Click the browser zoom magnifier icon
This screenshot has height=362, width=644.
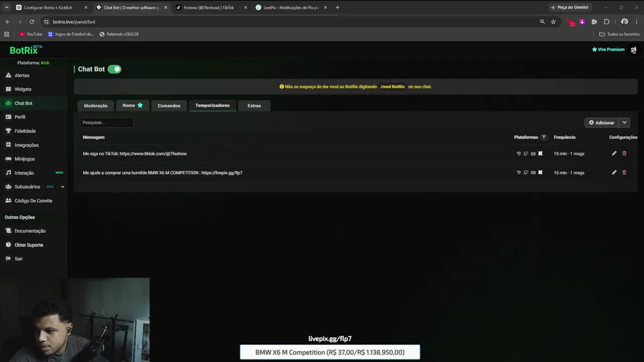click(x=542, y=22)
